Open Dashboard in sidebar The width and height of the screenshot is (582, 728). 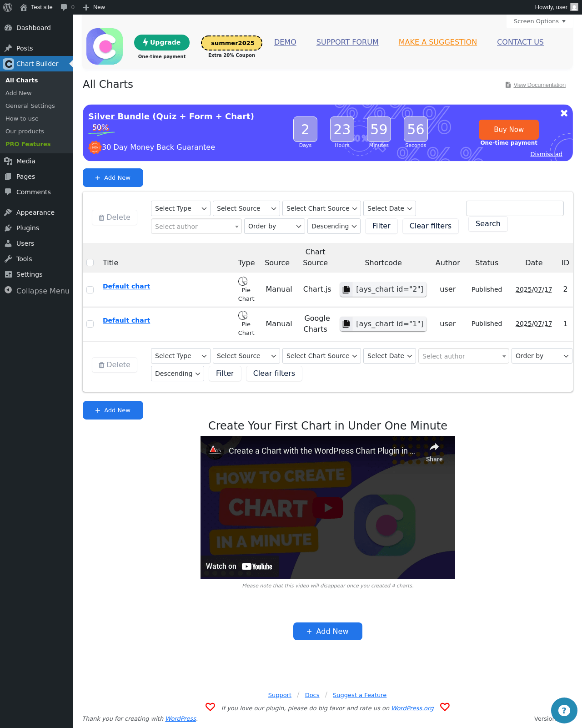pyautogui.click(x=36, y=28)
